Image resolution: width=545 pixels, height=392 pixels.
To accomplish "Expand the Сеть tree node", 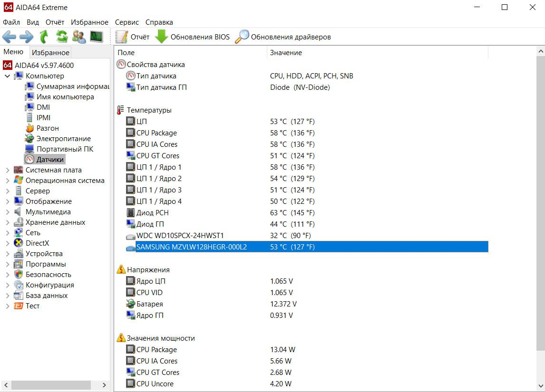I will (7, 233).
